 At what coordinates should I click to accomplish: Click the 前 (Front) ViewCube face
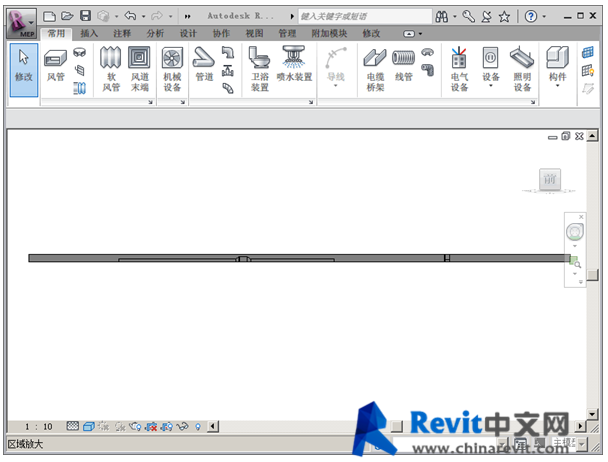pos(550,179)
